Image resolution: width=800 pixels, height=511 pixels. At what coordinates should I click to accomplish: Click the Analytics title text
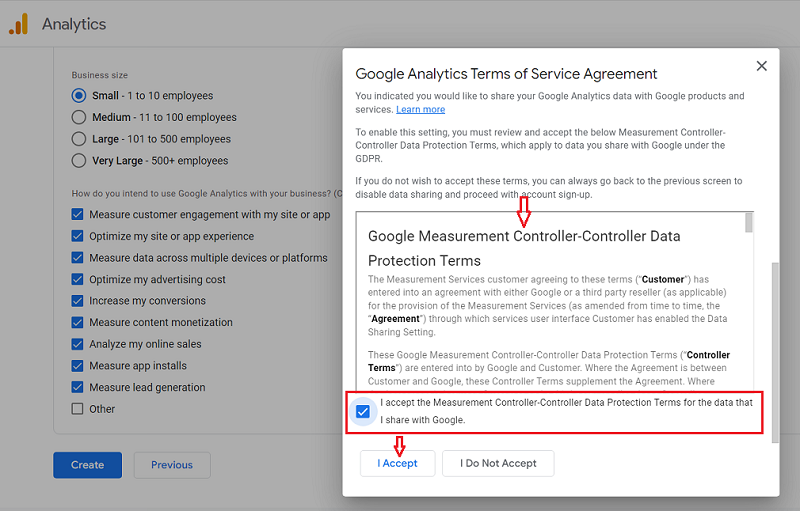coord(74,24)
